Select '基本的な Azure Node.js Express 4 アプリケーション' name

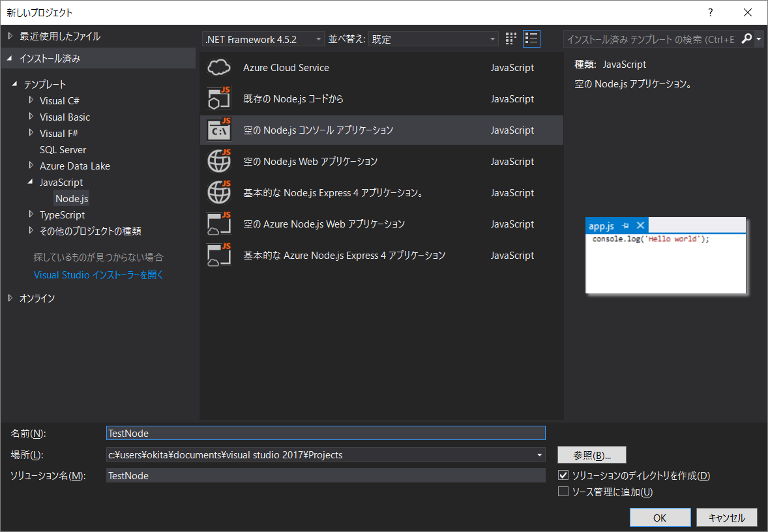(x=344, y=256)
